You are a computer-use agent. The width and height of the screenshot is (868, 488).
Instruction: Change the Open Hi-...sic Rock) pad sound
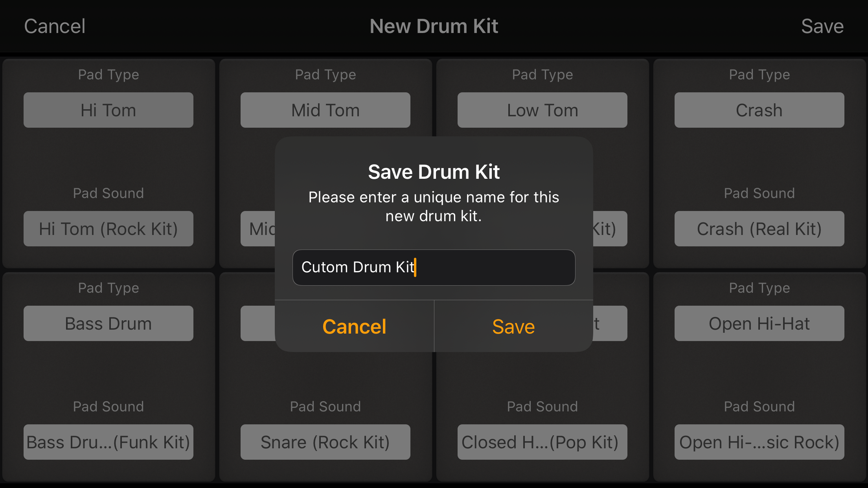pos(759,442)
